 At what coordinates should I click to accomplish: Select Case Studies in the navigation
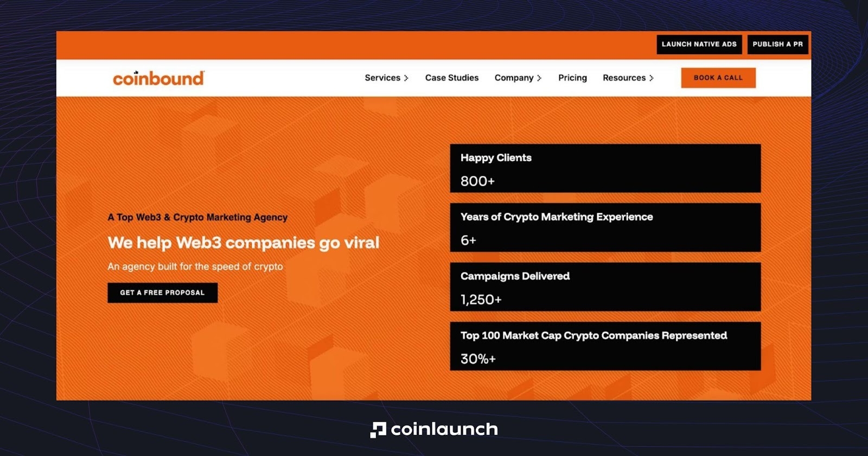(x=452, y=78)
